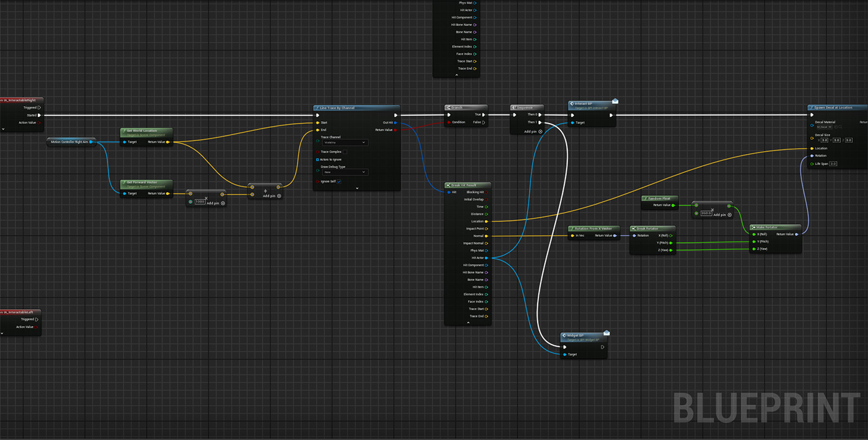Select the Make Rotator node title

pyautogui.click(x=767, y=228)
